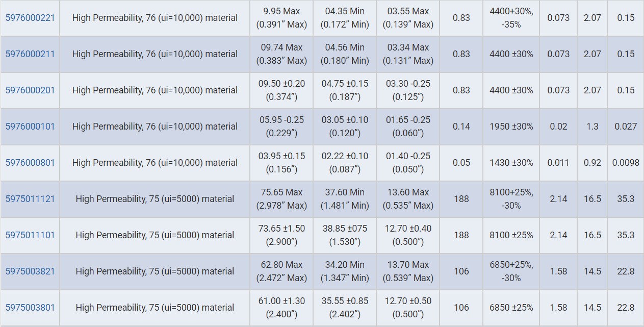The image size is (644, 327).
Task: Open part number 5976000101 link
Action: tap(30, 127)
